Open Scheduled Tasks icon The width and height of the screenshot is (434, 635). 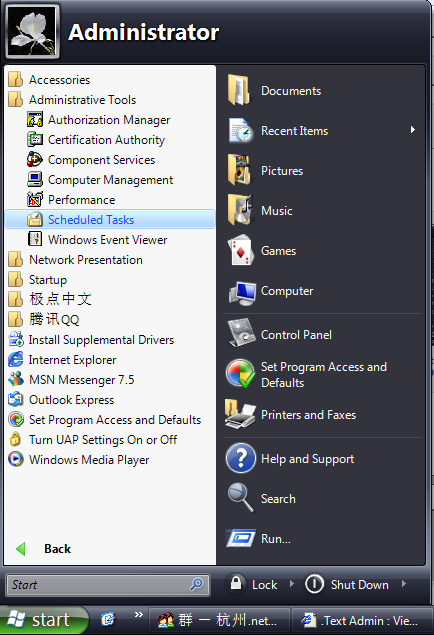click(35, 219)
